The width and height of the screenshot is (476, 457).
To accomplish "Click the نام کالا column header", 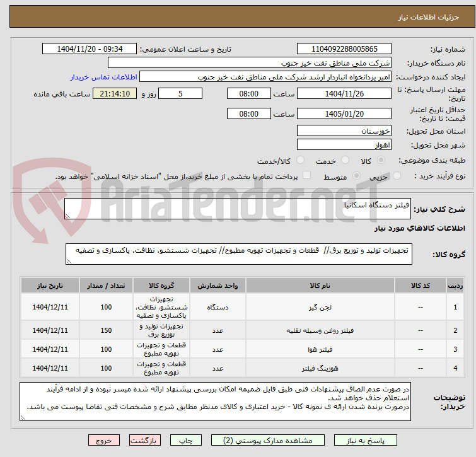I will pos(320,286).
